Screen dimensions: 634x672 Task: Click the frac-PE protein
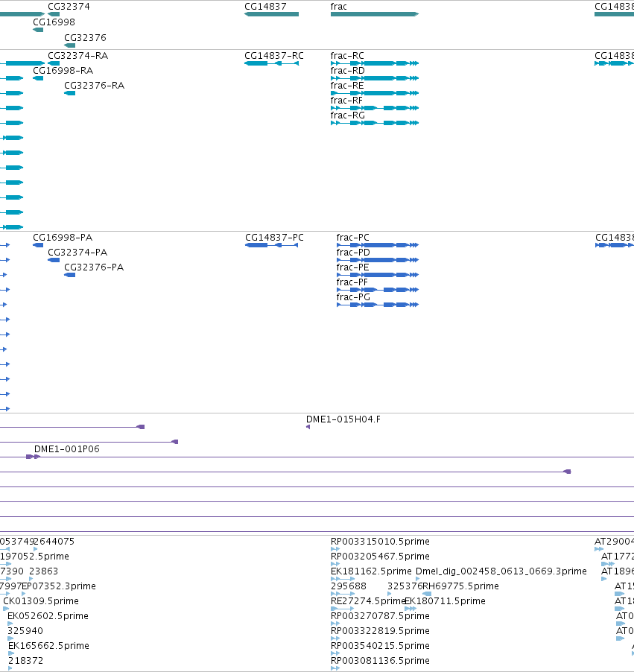(378, 275)
